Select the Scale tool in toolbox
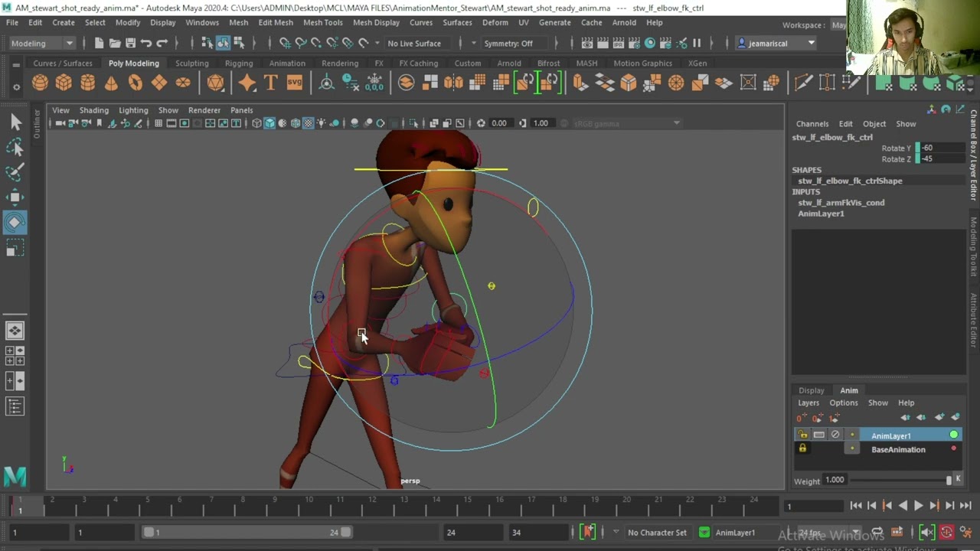The image size is (980, 551). [x=15, y=249]
